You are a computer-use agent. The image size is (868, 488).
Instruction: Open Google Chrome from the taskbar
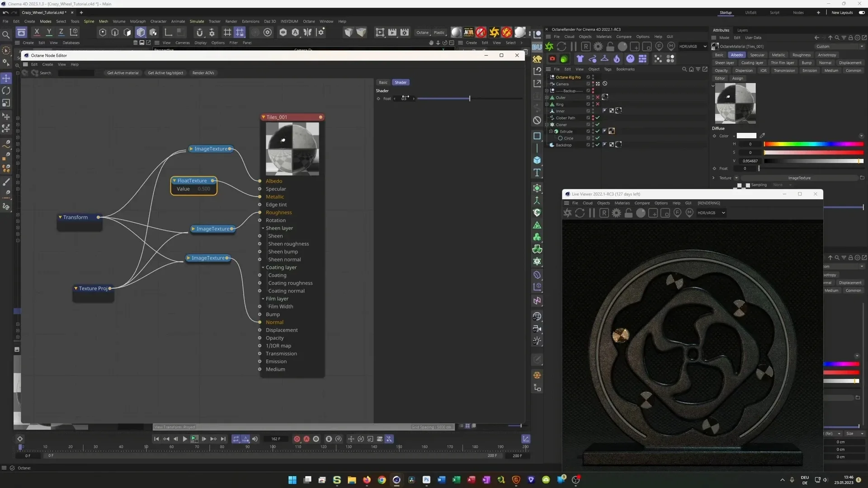pyautogui.click(x=382, y=480)
